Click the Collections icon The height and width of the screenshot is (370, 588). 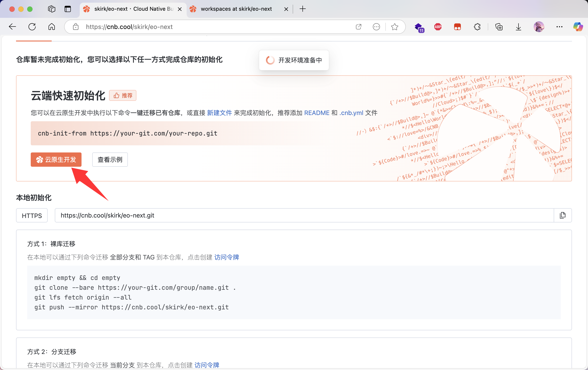pyautogui.click(x=499, y=27)
